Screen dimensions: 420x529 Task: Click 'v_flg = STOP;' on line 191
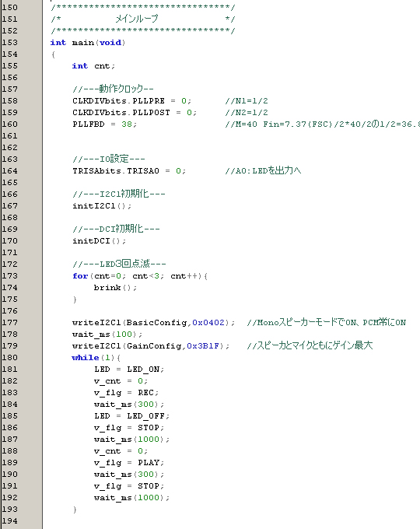(129, 486)
